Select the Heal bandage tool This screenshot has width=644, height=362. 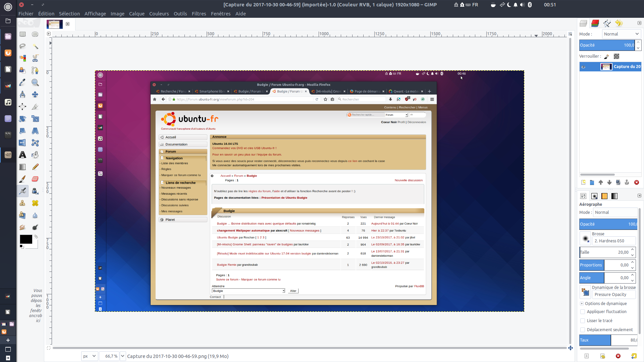pos(35,203)
